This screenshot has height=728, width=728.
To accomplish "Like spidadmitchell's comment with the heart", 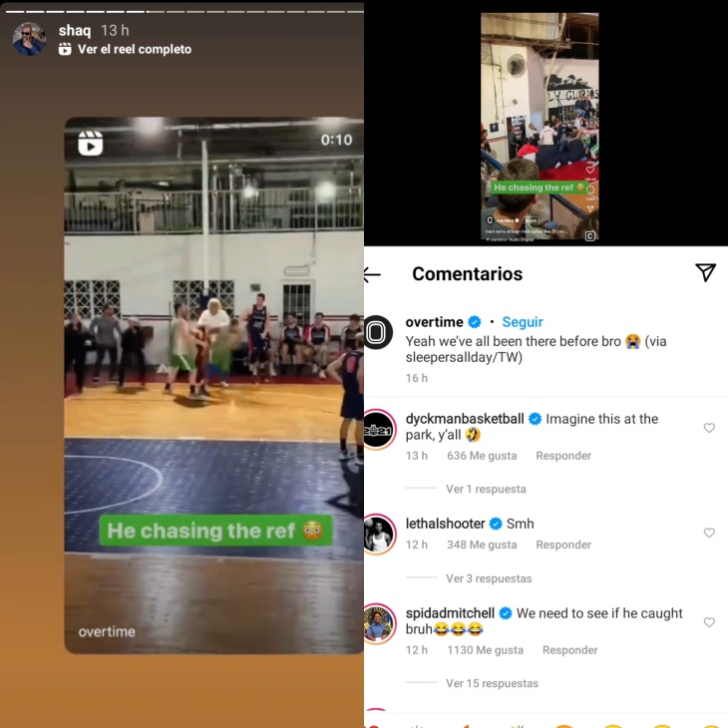I will 709,622.
